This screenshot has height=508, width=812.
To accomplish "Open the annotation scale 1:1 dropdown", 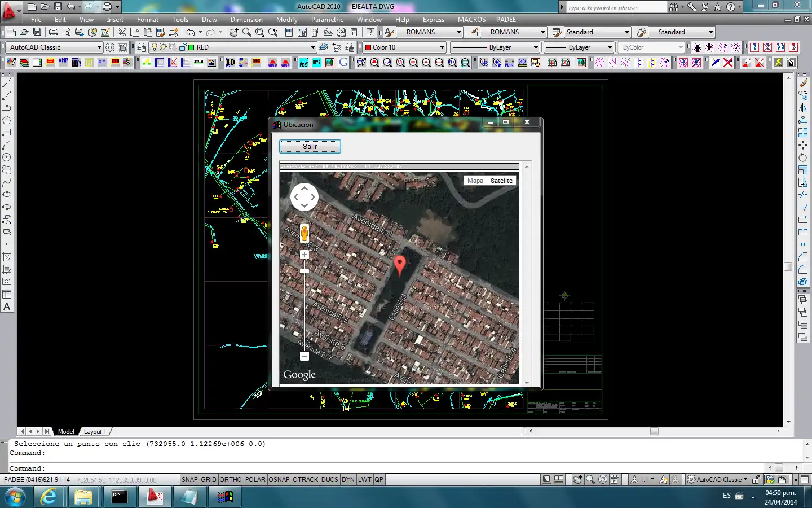I will pyautogui.click(x=643, y=480).
